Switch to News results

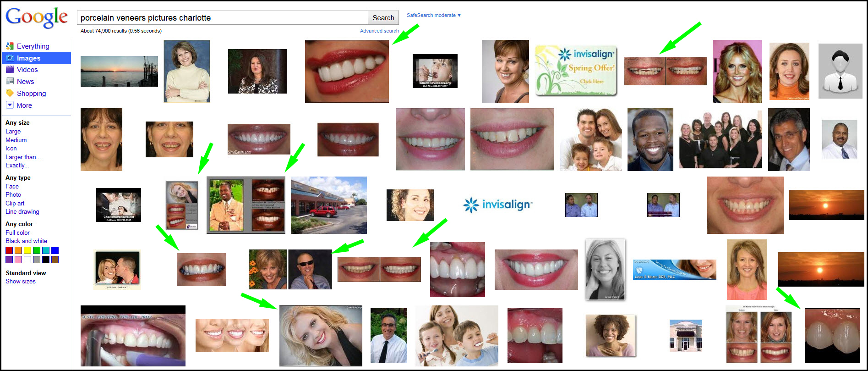(x=25, y=82)
